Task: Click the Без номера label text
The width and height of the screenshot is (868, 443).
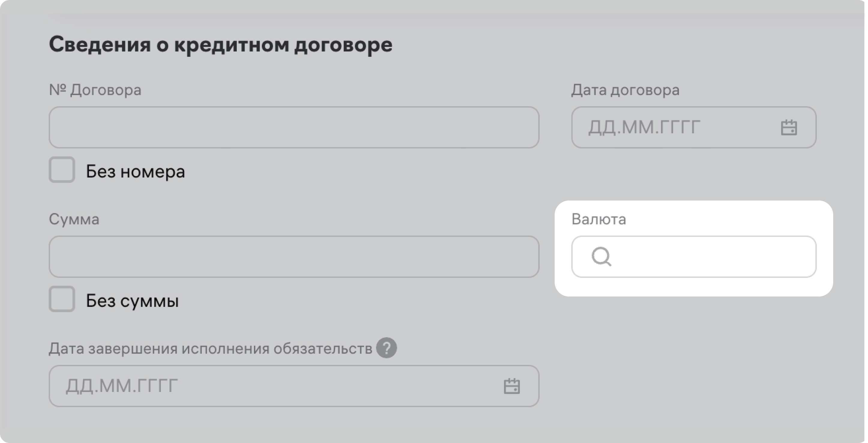Action: (135, 171)
